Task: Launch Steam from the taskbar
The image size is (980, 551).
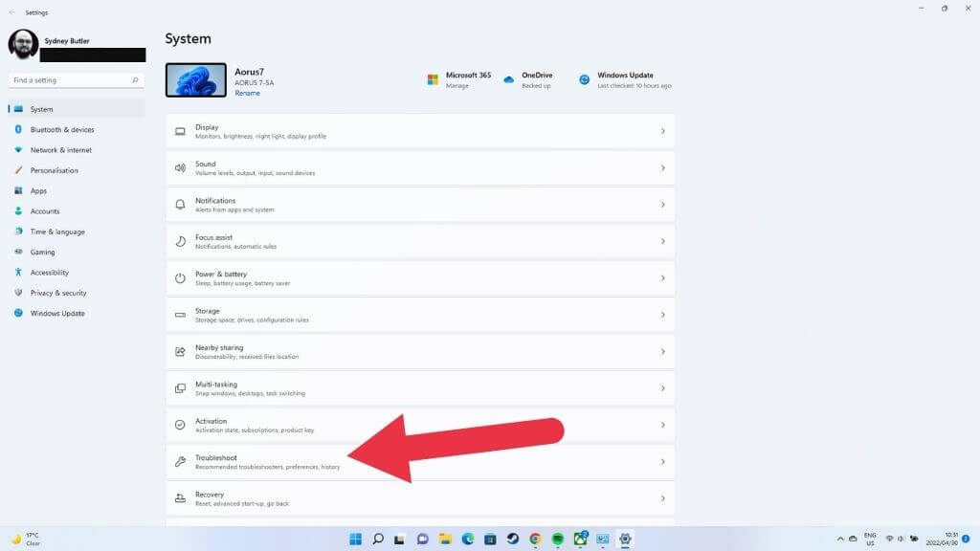Action: [513, 539]
